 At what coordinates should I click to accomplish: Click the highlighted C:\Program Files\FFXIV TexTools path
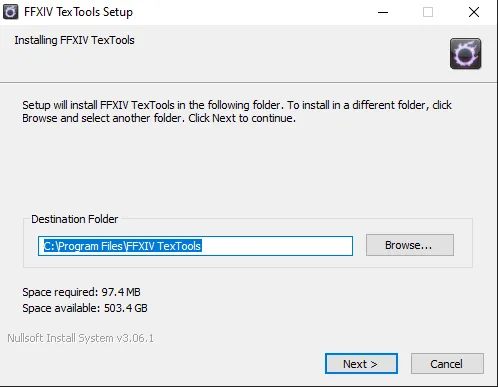coord(123,246)
